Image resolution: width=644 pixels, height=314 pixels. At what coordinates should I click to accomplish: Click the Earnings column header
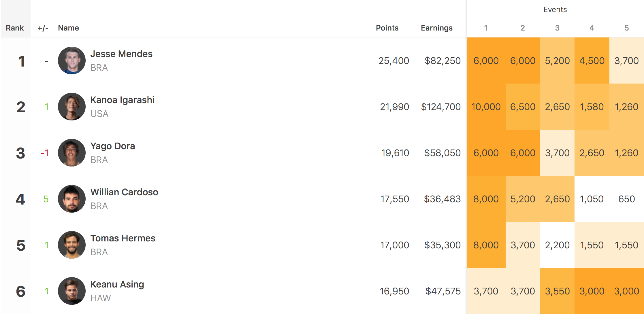436,28
